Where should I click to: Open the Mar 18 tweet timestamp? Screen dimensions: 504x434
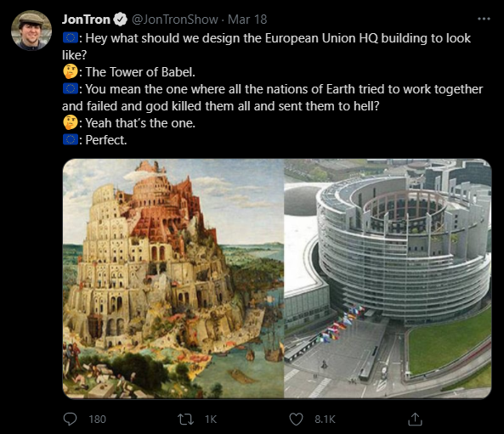click(x=247, y=20)
